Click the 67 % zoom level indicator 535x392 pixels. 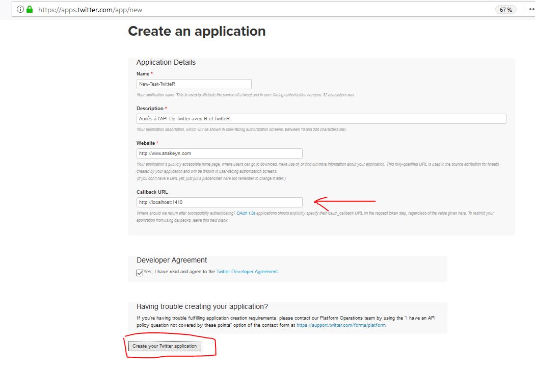point(505,10)
